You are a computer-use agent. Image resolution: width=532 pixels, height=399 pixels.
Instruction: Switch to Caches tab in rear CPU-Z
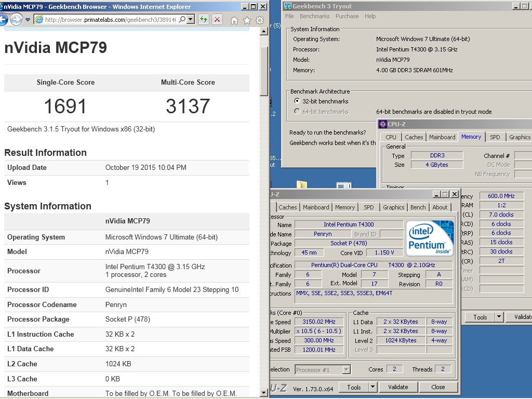pyautogui.click(x=414, y=137)
